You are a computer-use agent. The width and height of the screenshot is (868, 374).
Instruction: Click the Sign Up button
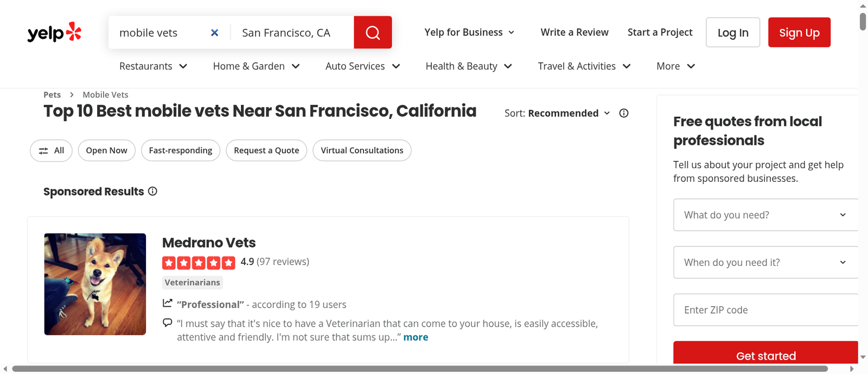click(799, 33)
